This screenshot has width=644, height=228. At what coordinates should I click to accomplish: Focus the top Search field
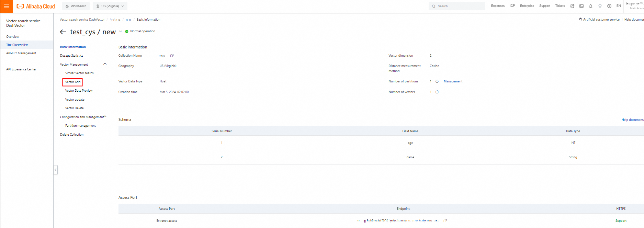click(x=457, y=6)
